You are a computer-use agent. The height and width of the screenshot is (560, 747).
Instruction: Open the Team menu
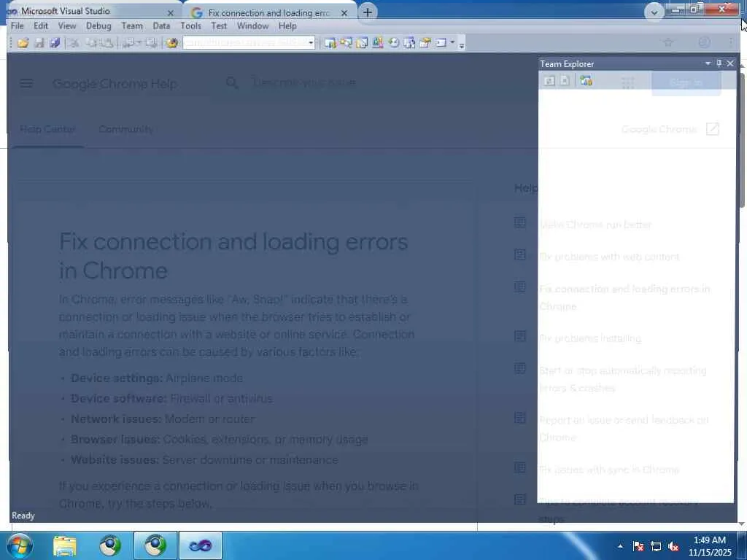tap(132, 26)
